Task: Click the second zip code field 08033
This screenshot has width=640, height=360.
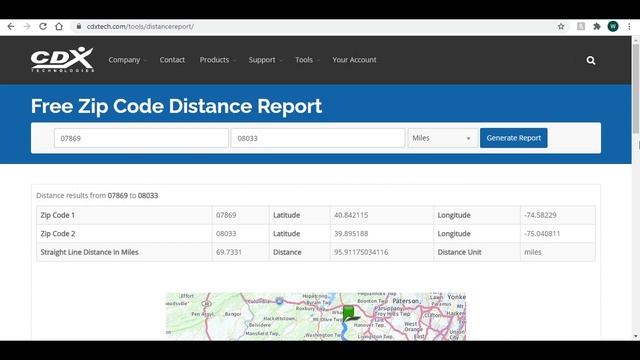Action: [318, 138]
